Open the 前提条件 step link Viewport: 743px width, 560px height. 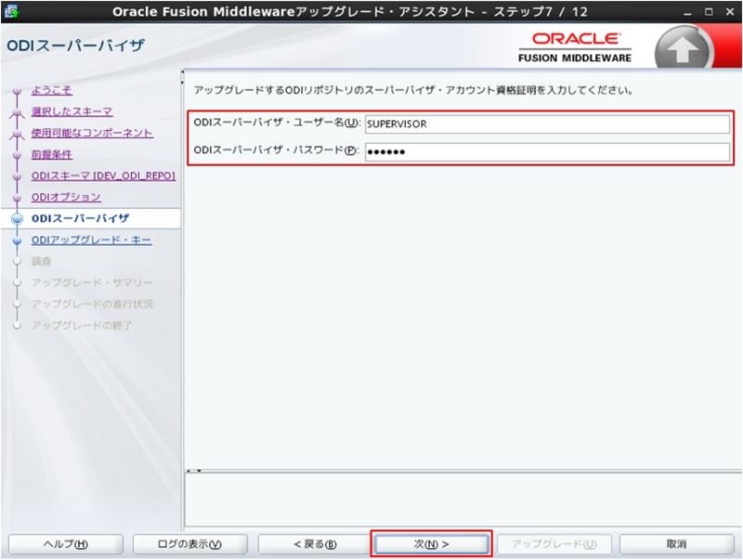coord(52,154)
